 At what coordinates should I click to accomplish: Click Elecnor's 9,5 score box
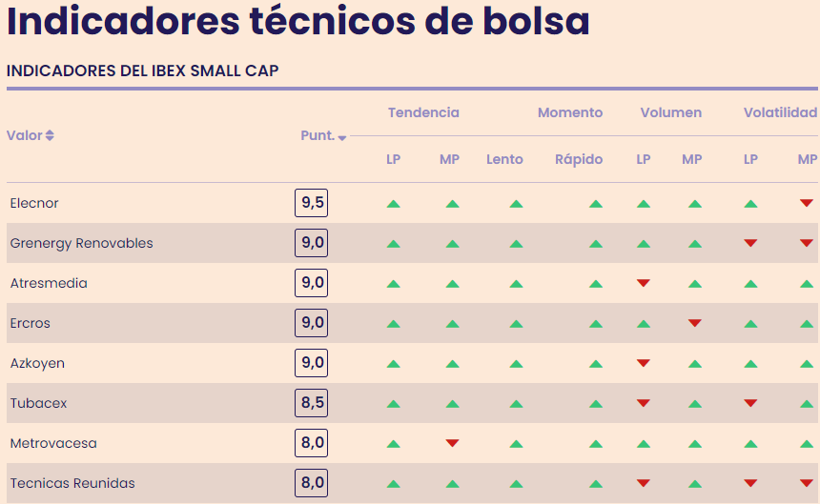click(311, 203)
